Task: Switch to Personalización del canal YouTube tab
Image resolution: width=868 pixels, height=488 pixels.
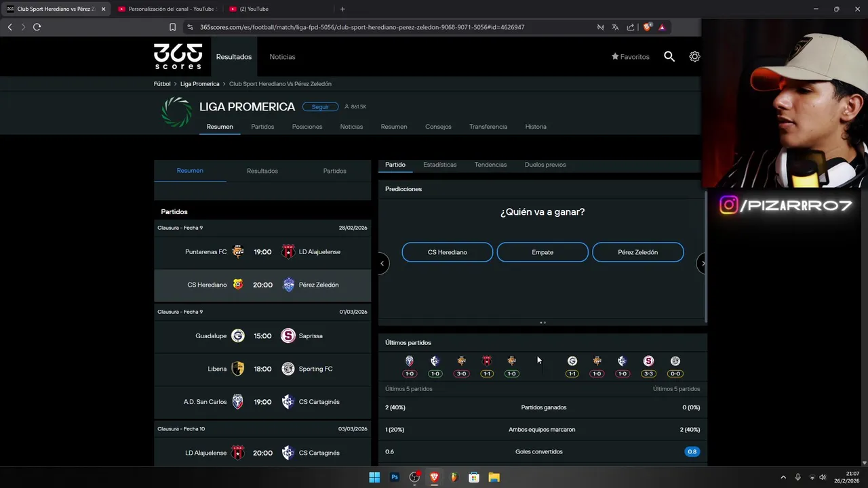Action: point(166,9)
